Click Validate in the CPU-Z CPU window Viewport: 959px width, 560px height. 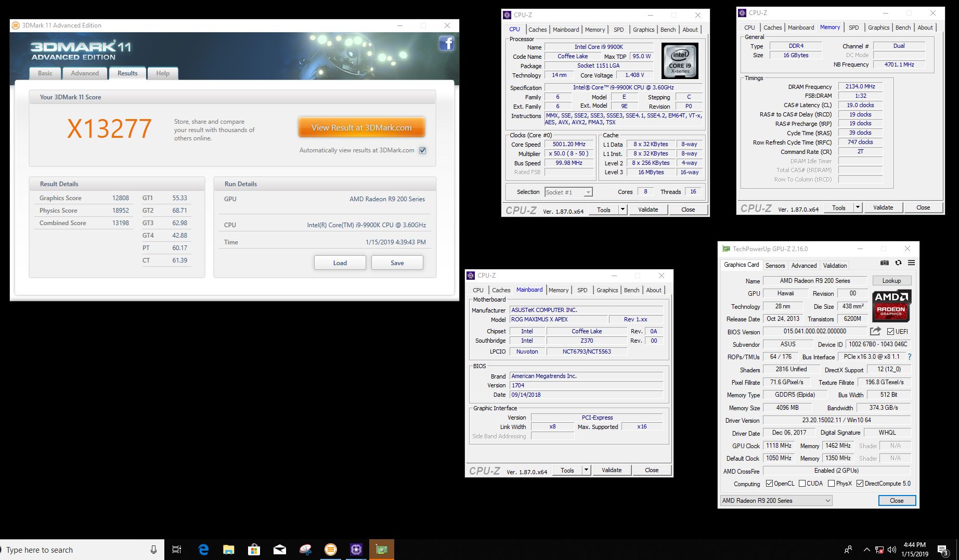pyautogui.click(x=648, y=210)
